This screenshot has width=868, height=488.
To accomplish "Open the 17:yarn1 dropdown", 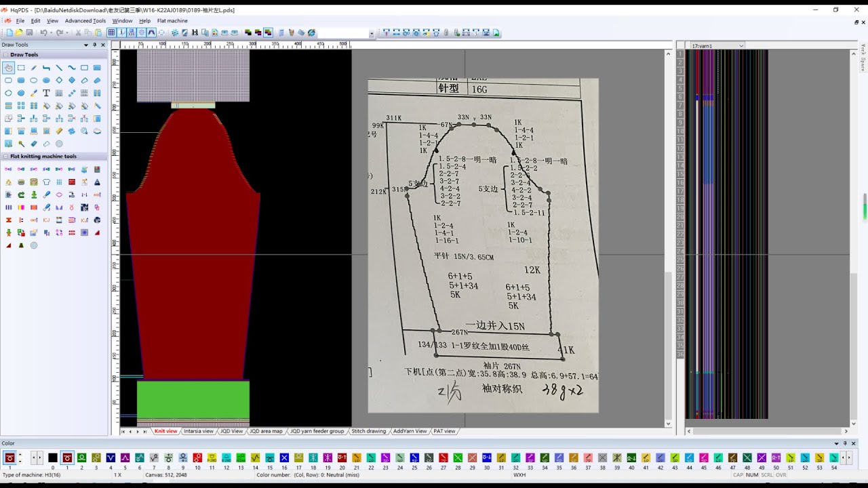I will (741, 45).
